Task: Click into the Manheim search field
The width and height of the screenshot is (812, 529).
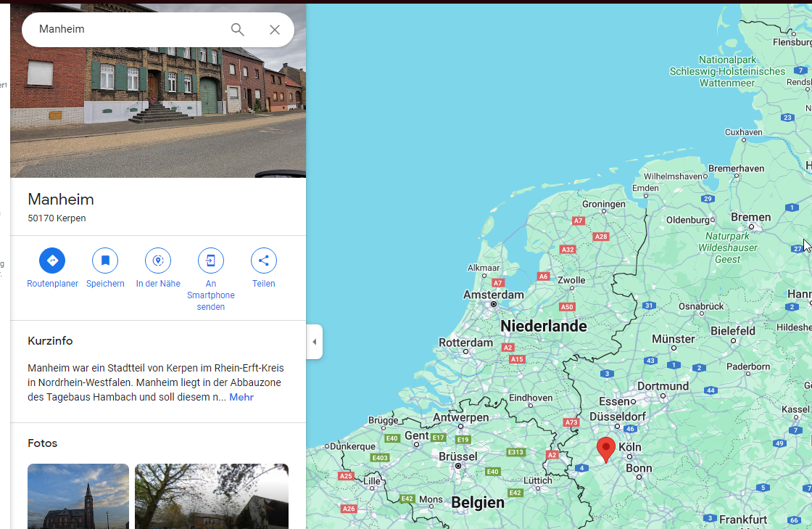Action: coord(123,30)
